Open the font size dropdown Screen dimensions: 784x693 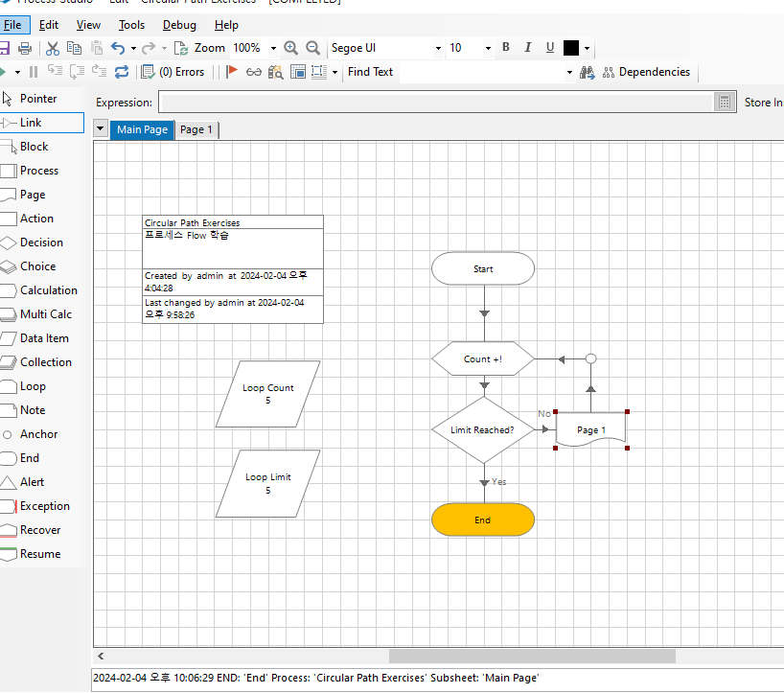488,49
